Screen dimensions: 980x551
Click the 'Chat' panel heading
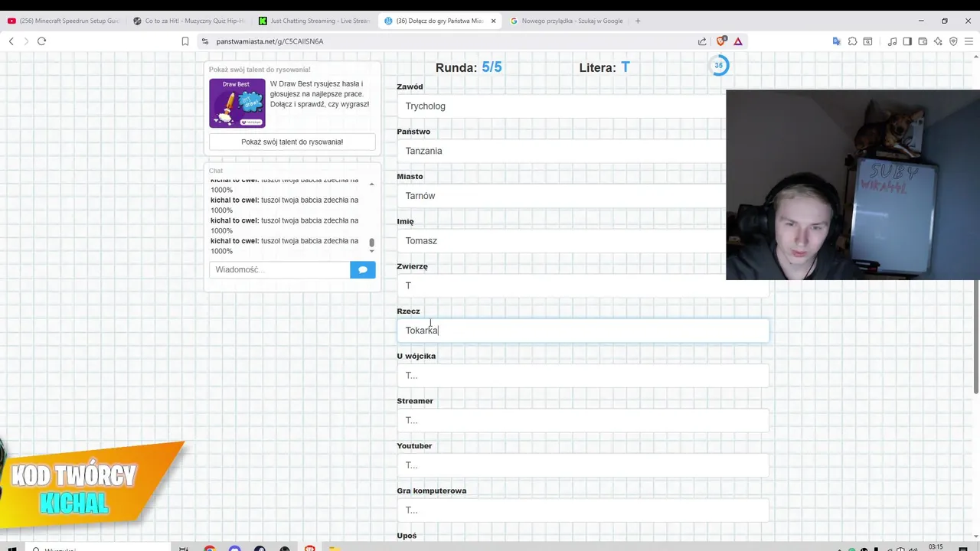pyautogui.click(x=216, y=171)
